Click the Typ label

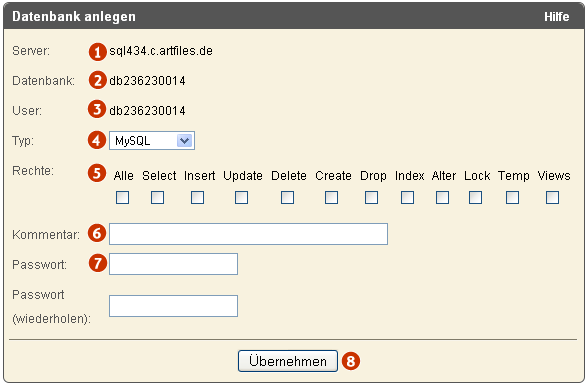click(23, 141)
